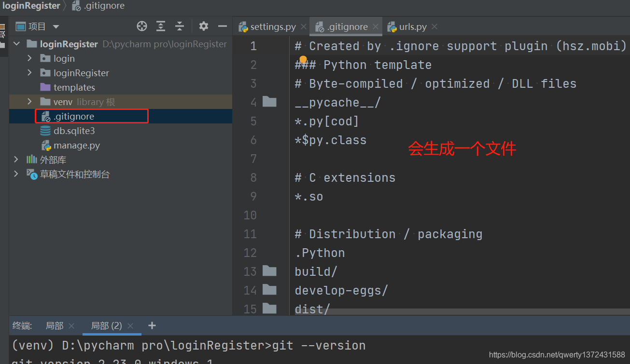Image resolution: width=630 pixels, height=364 pixels.
Task: Click the project view window icon beside 项目
Action: tap(20, 27)
